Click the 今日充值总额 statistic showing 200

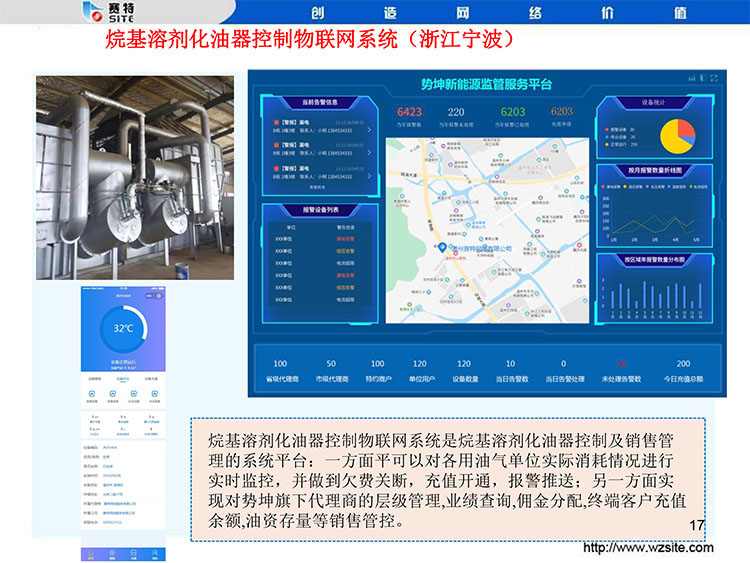pos(683,370)
